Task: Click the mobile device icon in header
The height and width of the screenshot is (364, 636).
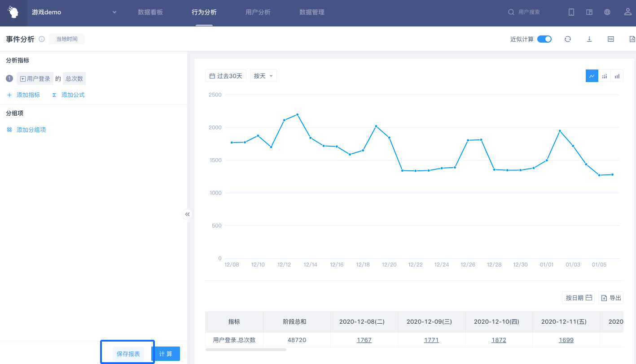Action: pyautogui.click(x=571, y=13)
